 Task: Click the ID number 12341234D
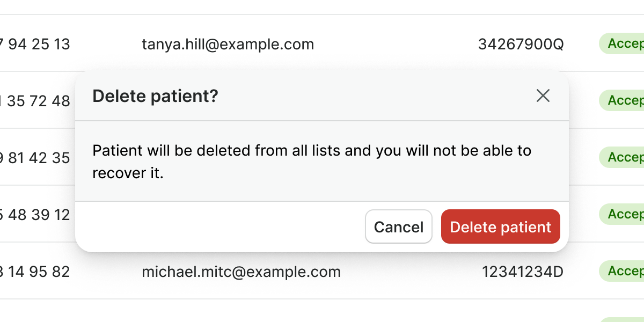tap(522, 272)
